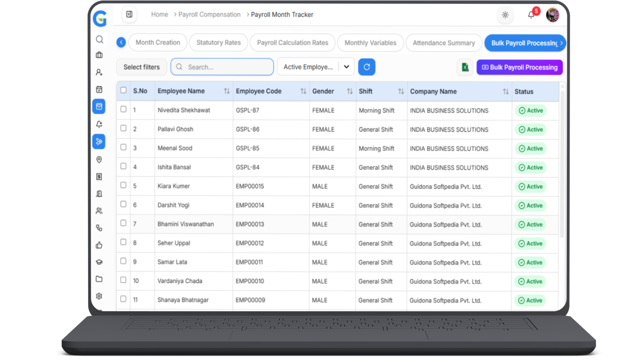Navigate to Payroll Compensation breadcrumb link
The height and width of the screenshot is (362, 644).
click(x=209, y=14)
